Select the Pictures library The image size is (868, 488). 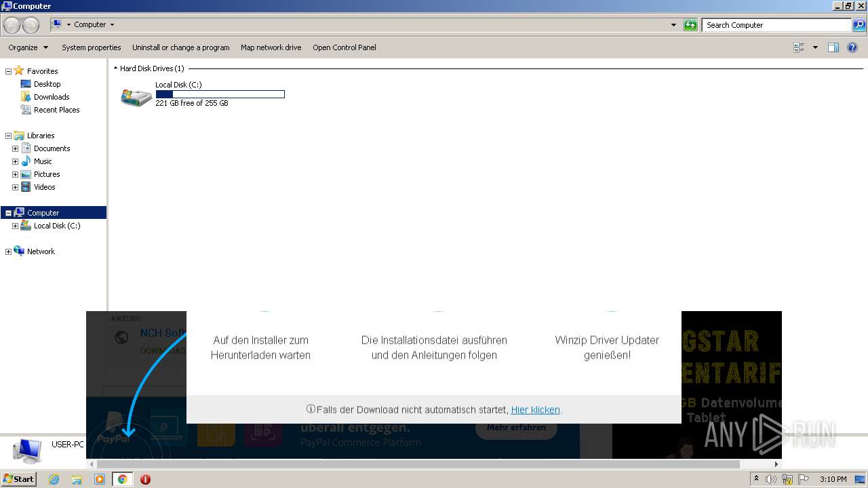click(x=47, y=174)
